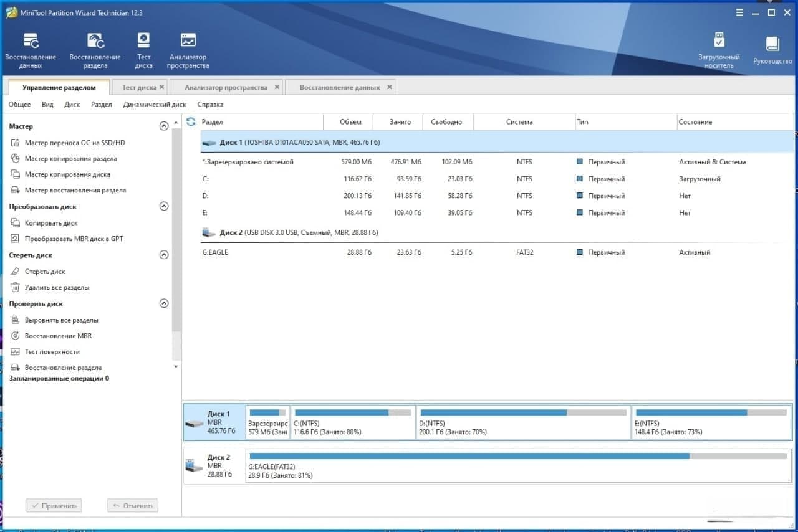
Task: Select the E: partition row
Action: click(498, 212)
